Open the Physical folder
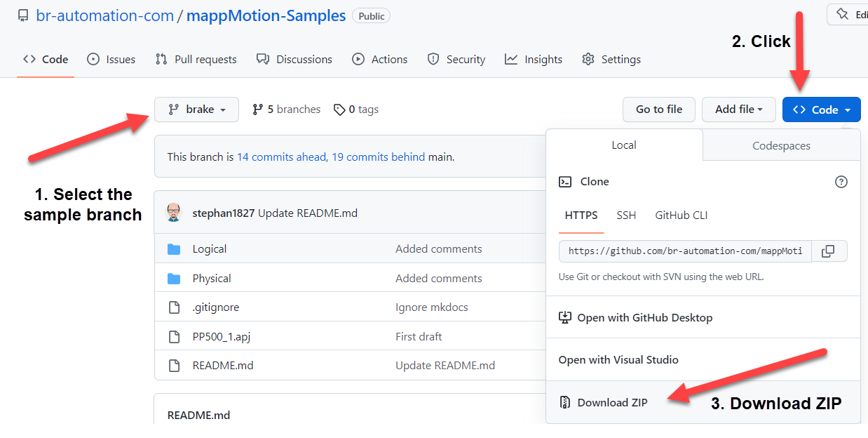 [212, 279]
